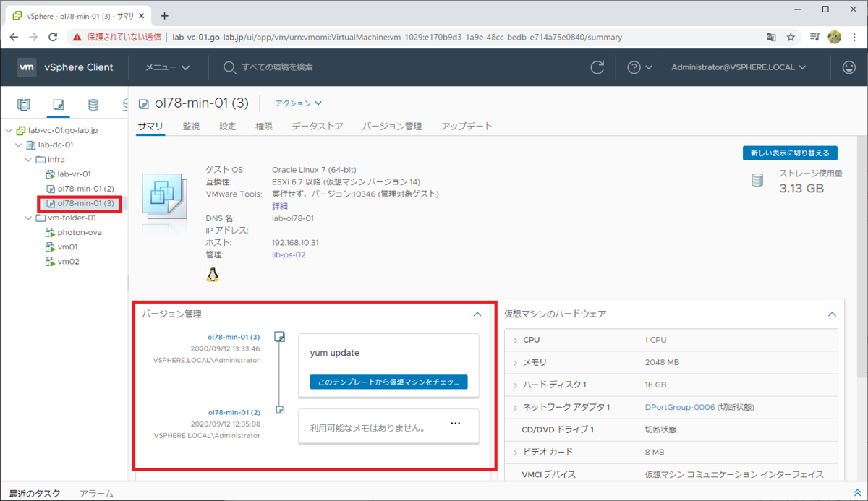
Task: Open the メニュー dropdown
Action: (168, 67)
